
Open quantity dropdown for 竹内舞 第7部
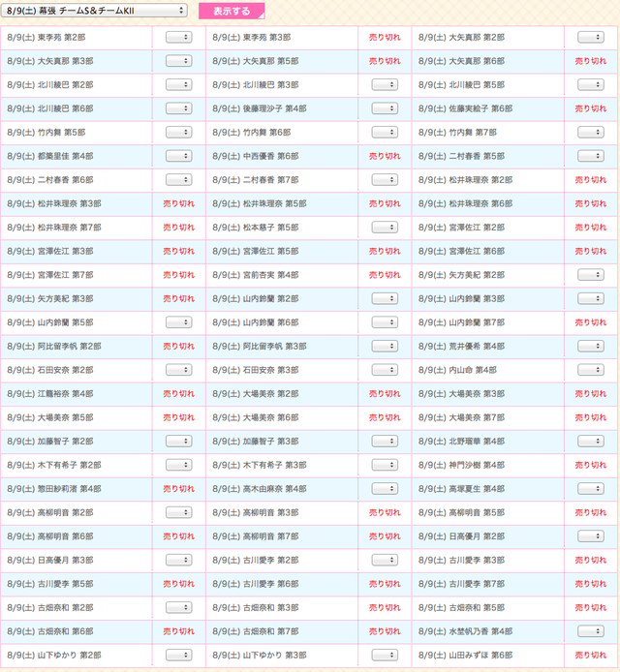590,133
